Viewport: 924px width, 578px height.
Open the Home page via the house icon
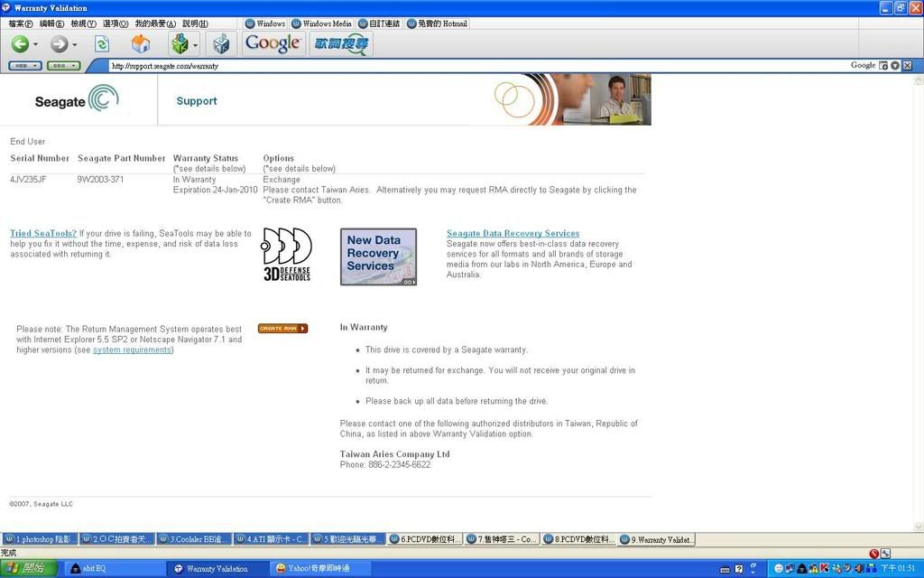point(141,43)
